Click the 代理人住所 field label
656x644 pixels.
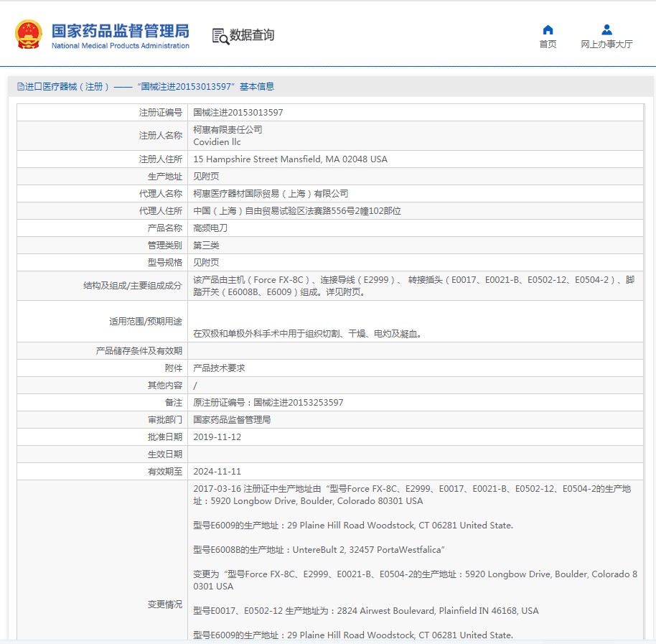coord(161,211)
